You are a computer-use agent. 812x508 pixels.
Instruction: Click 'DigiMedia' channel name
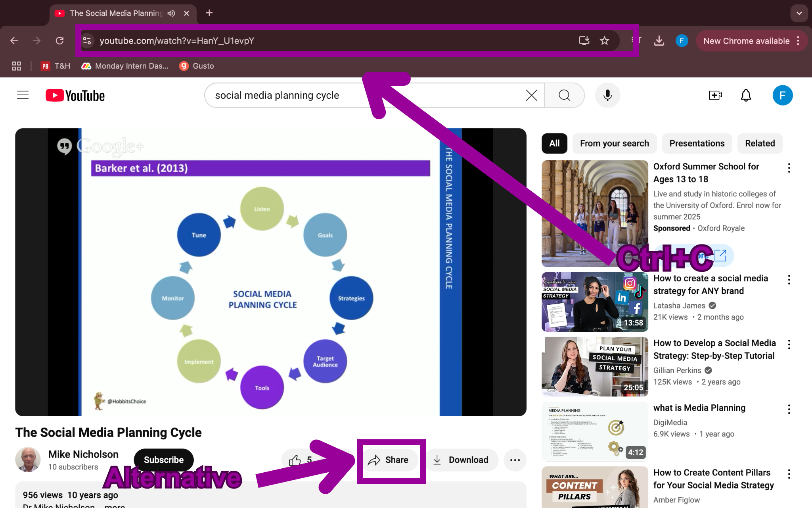(x=670, y=423)
